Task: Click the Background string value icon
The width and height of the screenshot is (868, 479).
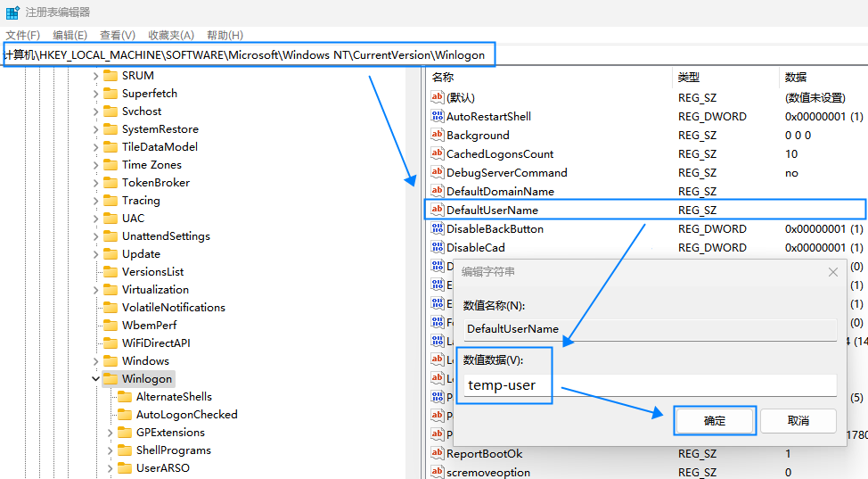Action: pyautogui.click(x=437, y=136)
